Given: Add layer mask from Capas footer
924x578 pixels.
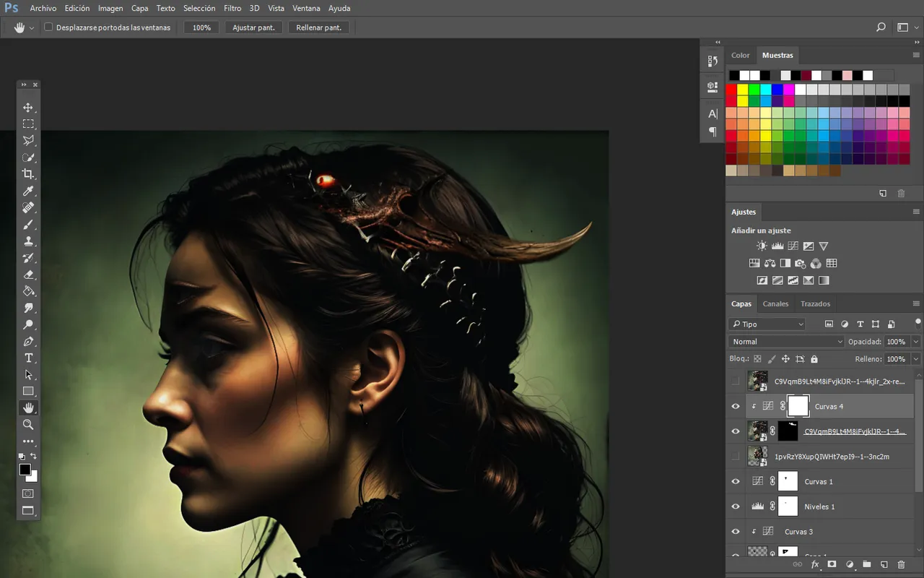Looking at the screenshot, I should click(832, 564).
